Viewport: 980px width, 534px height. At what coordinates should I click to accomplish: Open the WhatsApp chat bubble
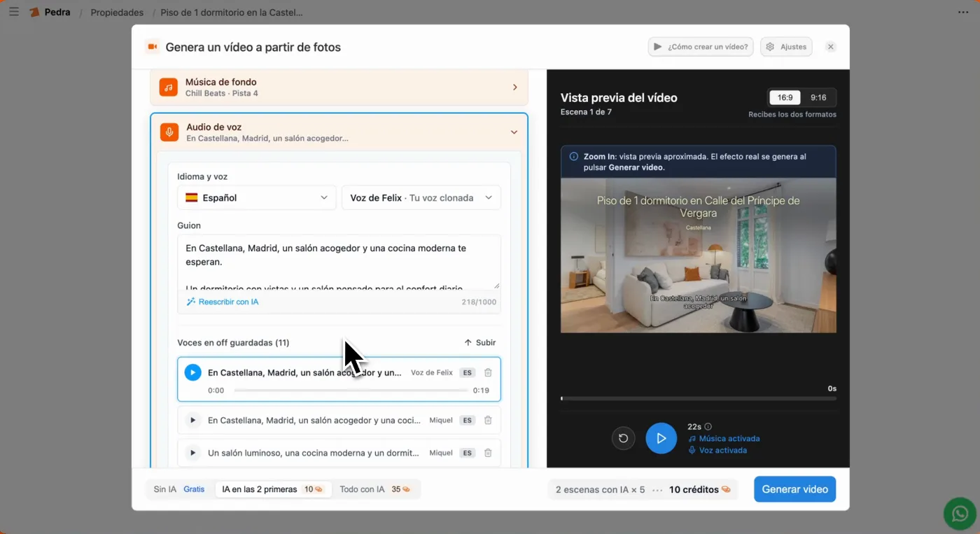(x=959, y=514)
